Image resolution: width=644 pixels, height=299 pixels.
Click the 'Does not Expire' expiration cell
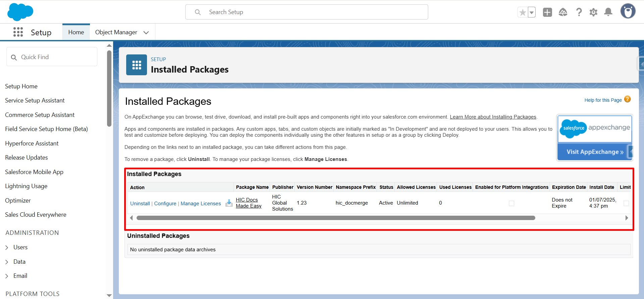[x=562, y=203]
